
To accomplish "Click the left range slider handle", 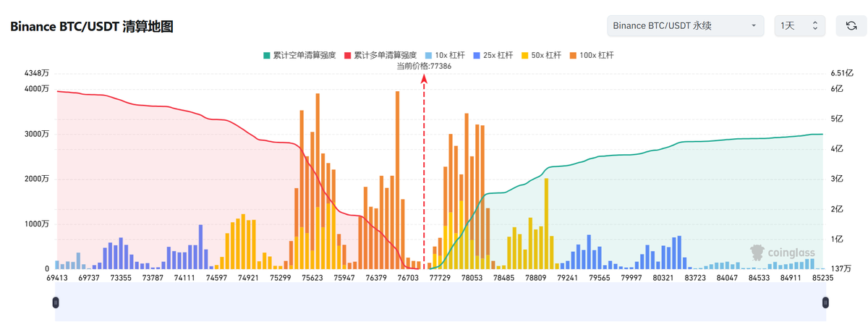I will [x=56, y=302].
